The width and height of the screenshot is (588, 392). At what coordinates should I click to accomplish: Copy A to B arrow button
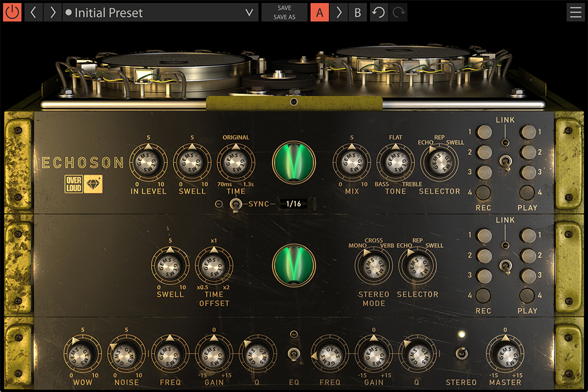339,12
